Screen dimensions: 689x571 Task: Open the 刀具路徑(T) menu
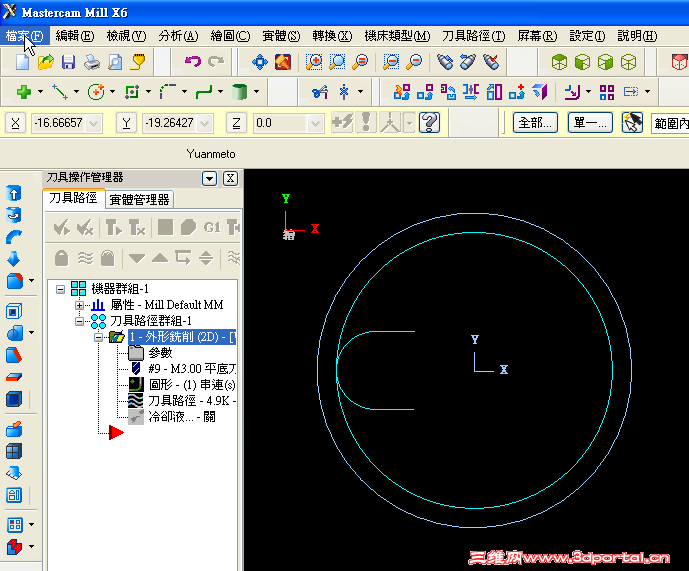tap(474, 36)
